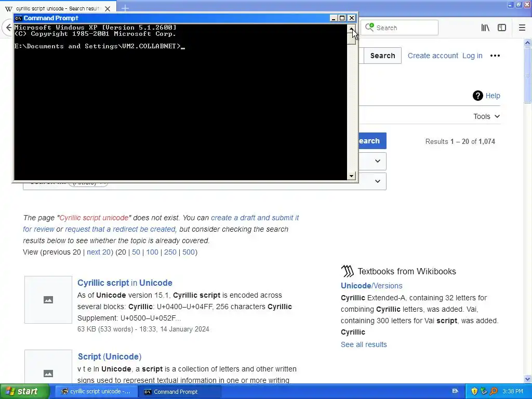Open Firefox library icon
Image resolution: width=532 pixels, height=399 pixels.
[x=485, y=28]
